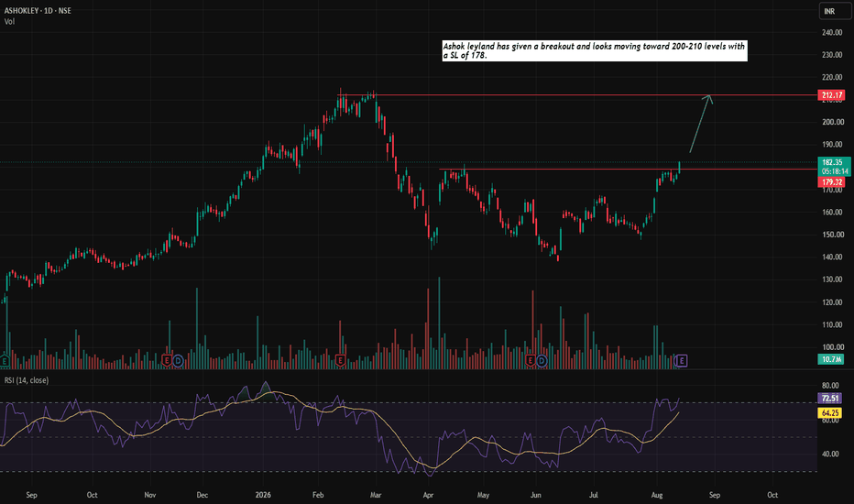Screen dimensions: 854x504
Task: Click the RSI (14, close) indicator label
Action: pyautogui.click(x=27, y=380)
